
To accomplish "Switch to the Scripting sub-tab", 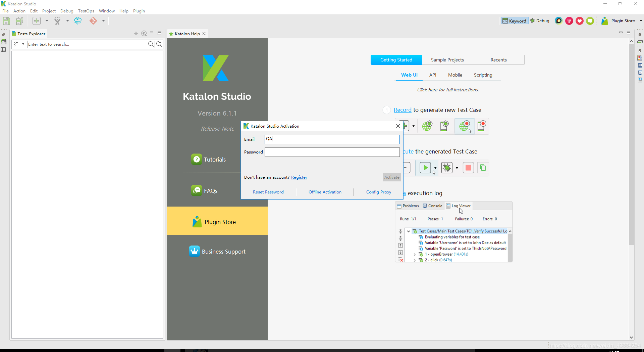I will click(x=483, y=75).
